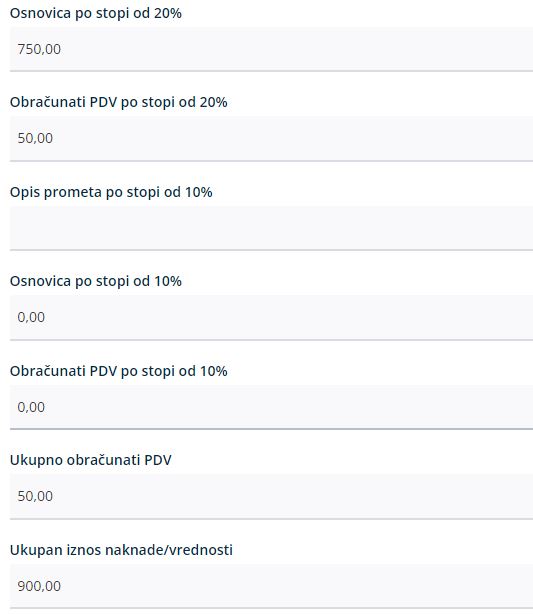Click the Ukupno obračunati PDV label
Screen dimensions: 533x614
pyautogui.click(x=90, y=460)
